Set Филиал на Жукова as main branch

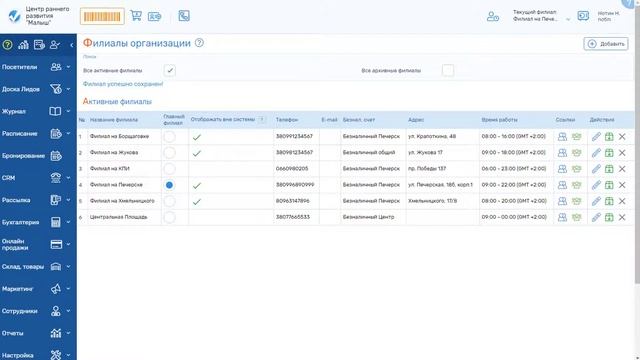169,153
